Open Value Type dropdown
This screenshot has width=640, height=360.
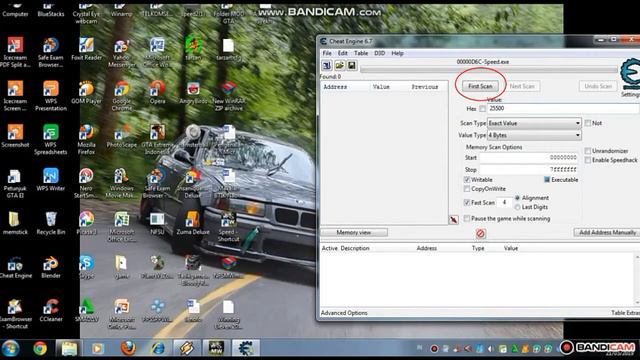point(534,135)
